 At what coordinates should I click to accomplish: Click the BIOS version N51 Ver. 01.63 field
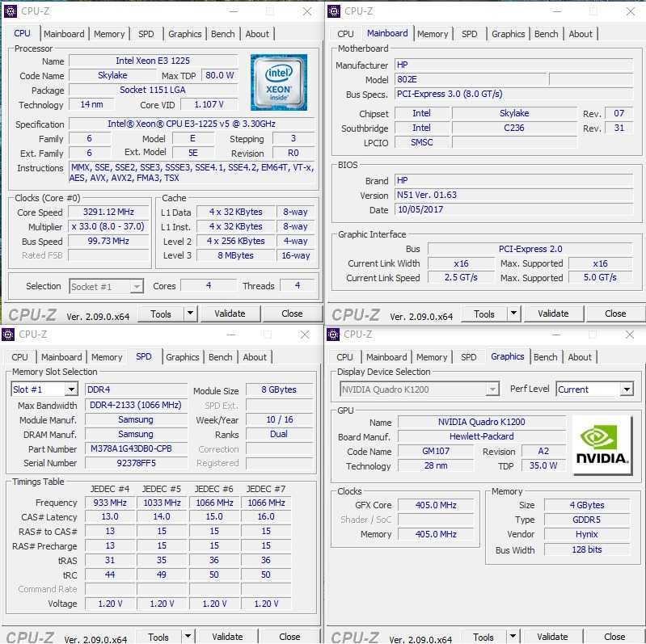tap(513, 196)
